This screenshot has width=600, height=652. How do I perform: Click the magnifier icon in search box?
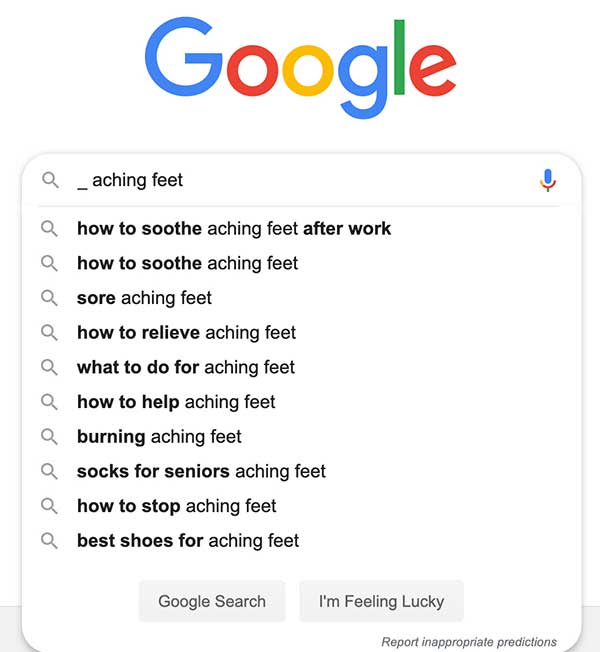pyautogui.click(x=50, y=180)
